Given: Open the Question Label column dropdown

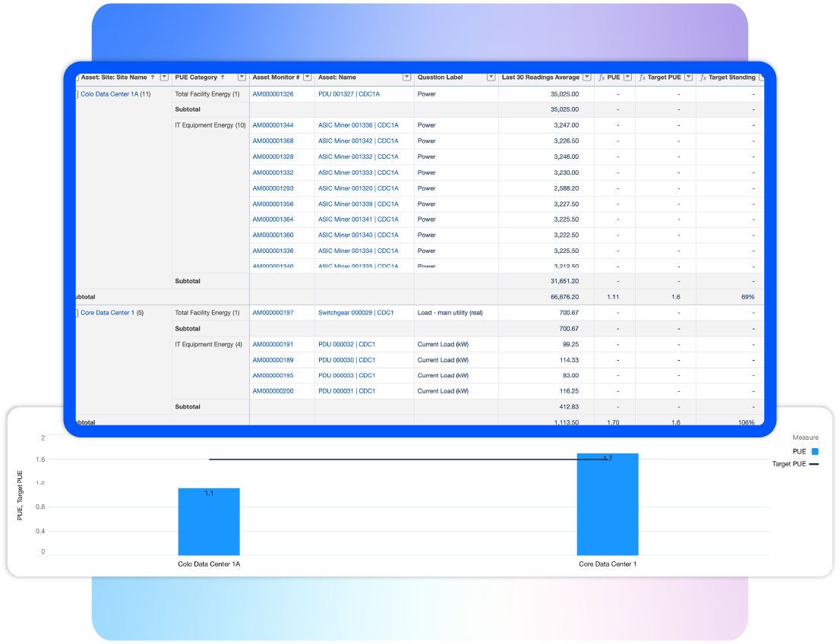Looking at the screenshot, I should click(x=490, y=77).
